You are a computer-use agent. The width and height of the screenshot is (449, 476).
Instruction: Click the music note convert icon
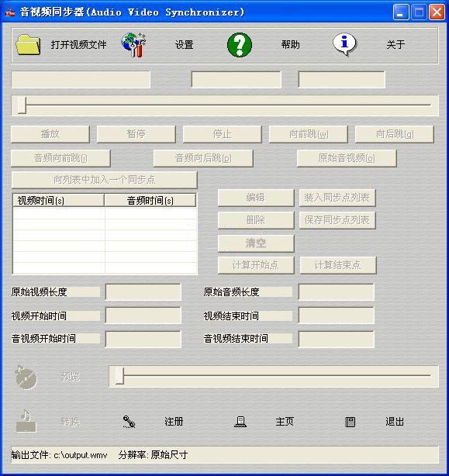click(x=26, y=421)
